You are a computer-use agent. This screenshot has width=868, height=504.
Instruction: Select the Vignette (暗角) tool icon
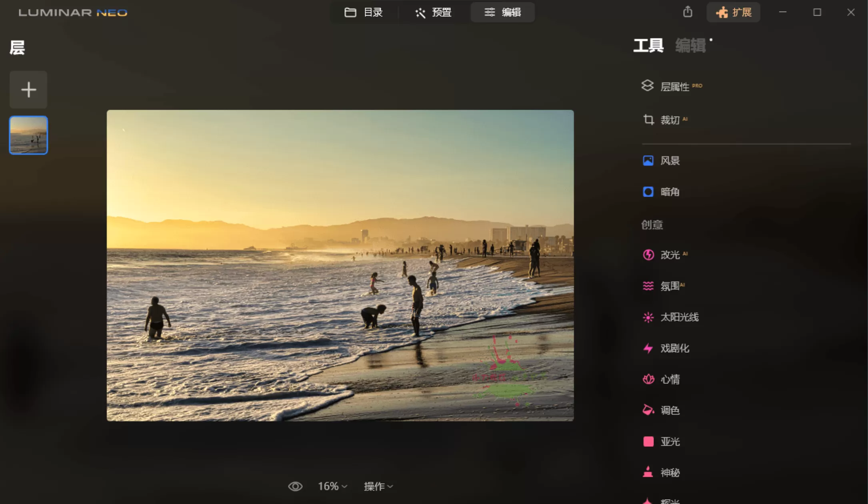(x=648, y=192)
